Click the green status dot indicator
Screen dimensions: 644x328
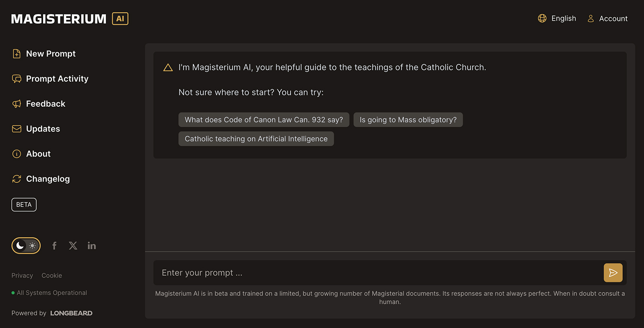(x=13, y=293)
